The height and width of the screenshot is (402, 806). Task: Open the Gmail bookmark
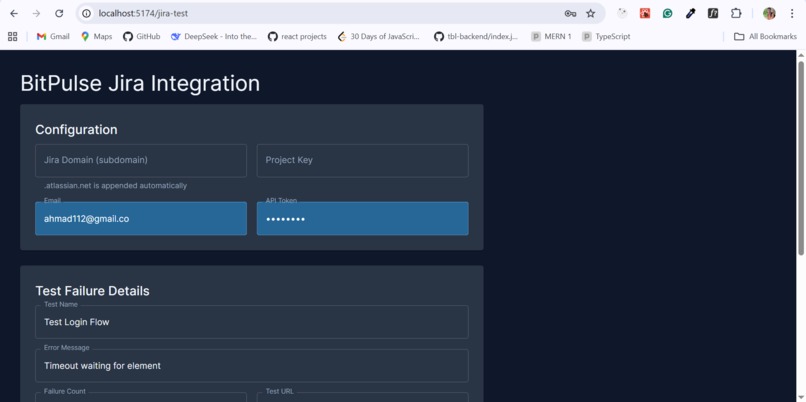(52, 36)
